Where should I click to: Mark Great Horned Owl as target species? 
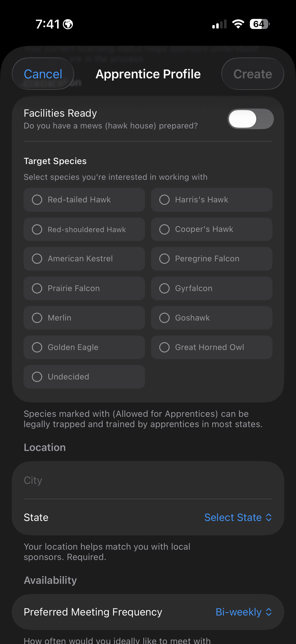211,347
